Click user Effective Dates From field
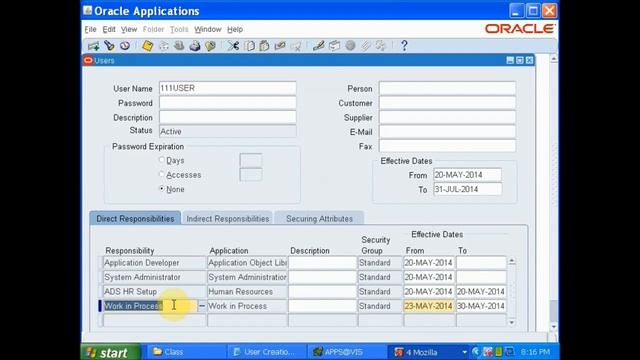 [x=467, y=175]
